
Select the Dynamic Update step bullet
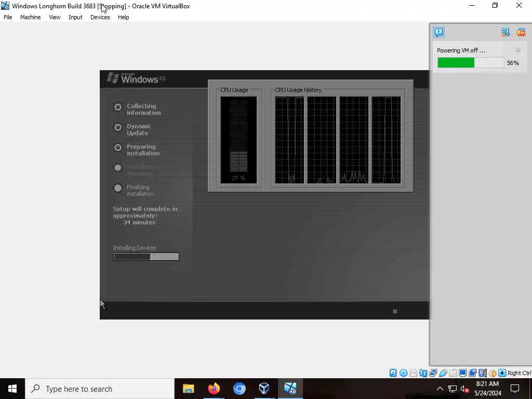pyautogui.click(x=118, y=128)
